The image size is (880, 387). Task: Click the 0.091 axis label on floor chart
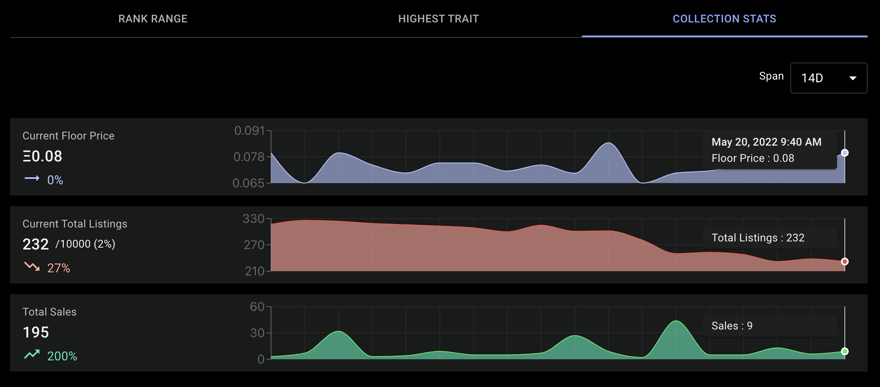pyautogui.click(x=249, y=131)
